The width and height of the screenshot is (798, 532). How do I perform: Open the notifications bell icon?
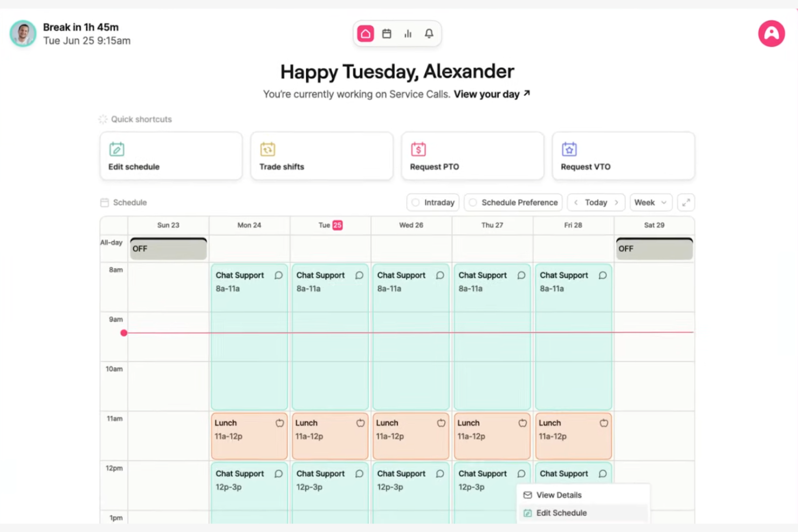point(429,33)
